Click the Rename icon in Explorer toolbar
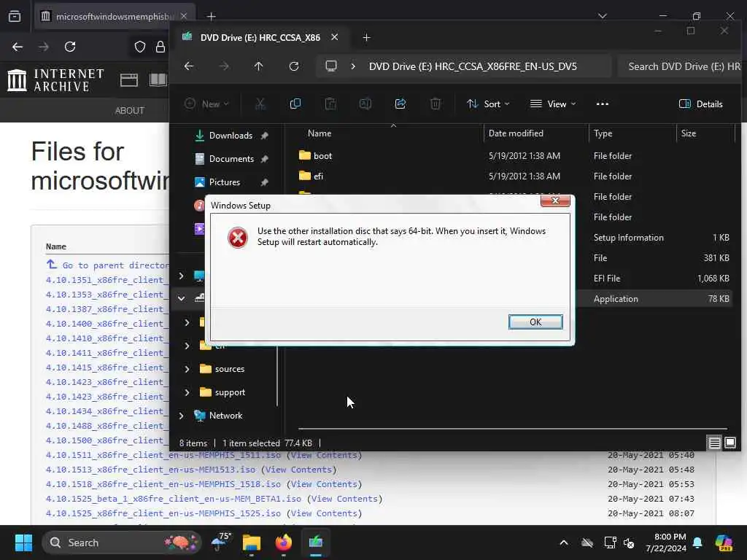 coord(365,104)
